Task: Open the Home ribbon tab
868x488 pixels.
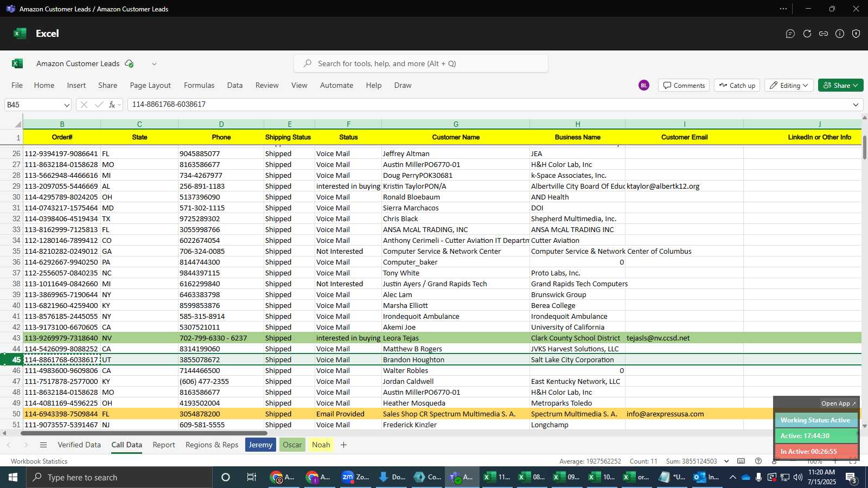Action: click(x=44, y=85)
